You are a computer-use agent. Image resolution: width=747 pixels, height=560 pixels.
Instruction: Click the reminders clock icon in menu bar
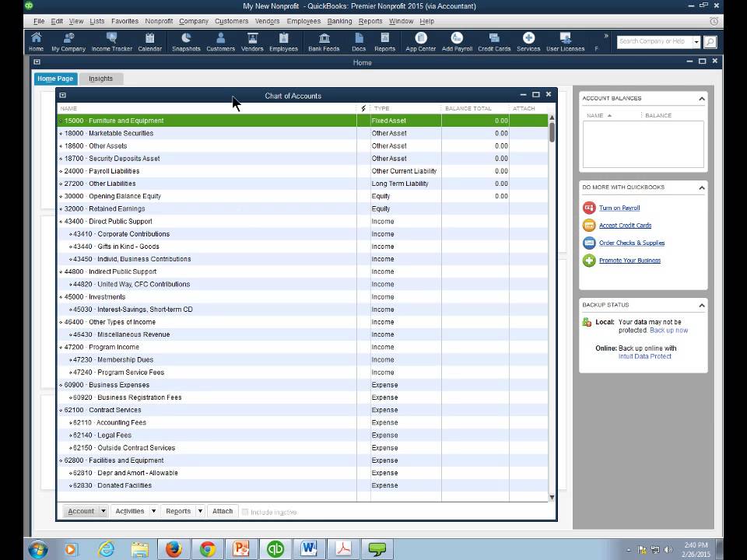(x=714, y=21)
